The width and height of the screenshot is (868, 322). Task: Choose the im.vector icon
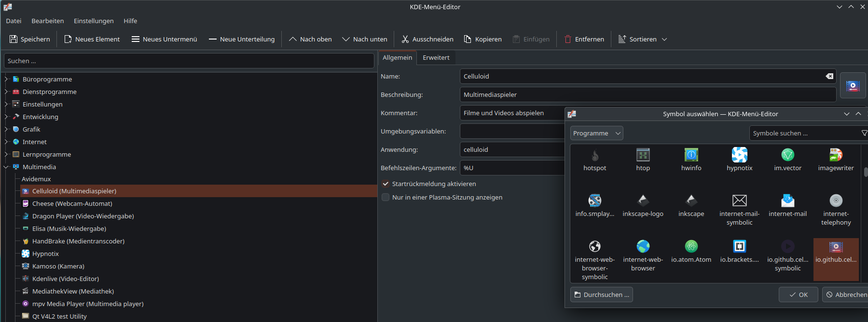pyautogui.click(x=788, y=161)
